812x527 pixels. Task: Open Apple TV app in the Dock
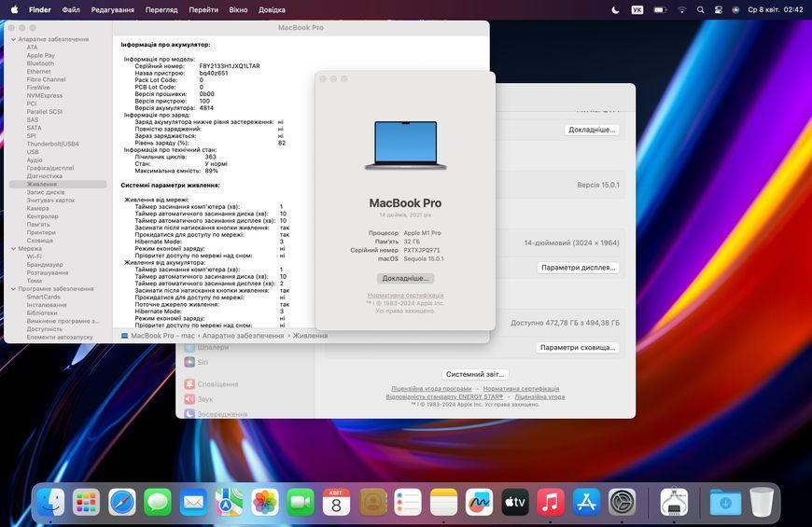515,502
